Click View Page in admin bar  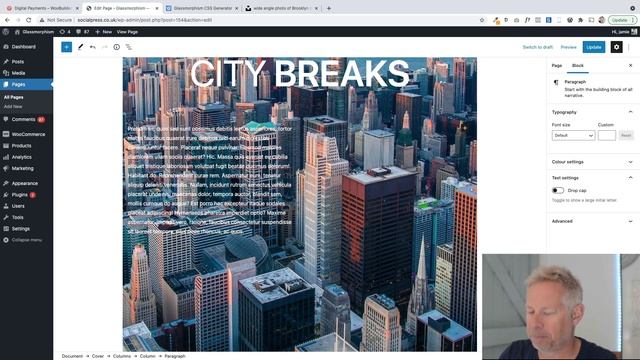pos(127,32)
